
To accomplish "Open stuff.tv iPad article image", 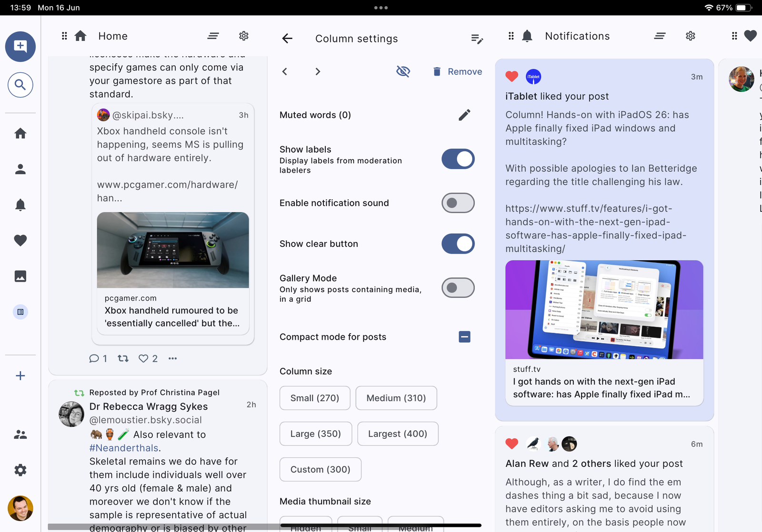I will (x=604, y=309).
